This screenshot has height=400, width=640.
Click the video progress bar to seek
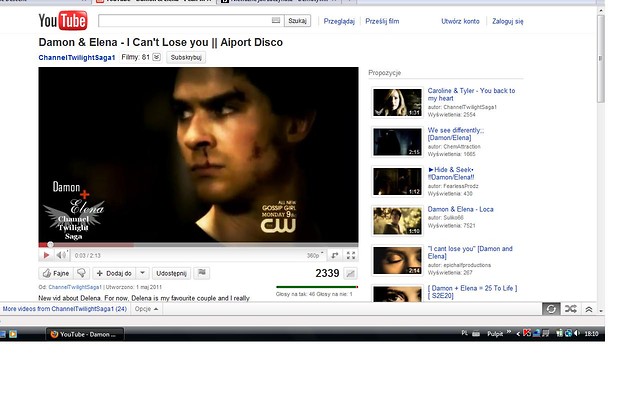point(198,245)
